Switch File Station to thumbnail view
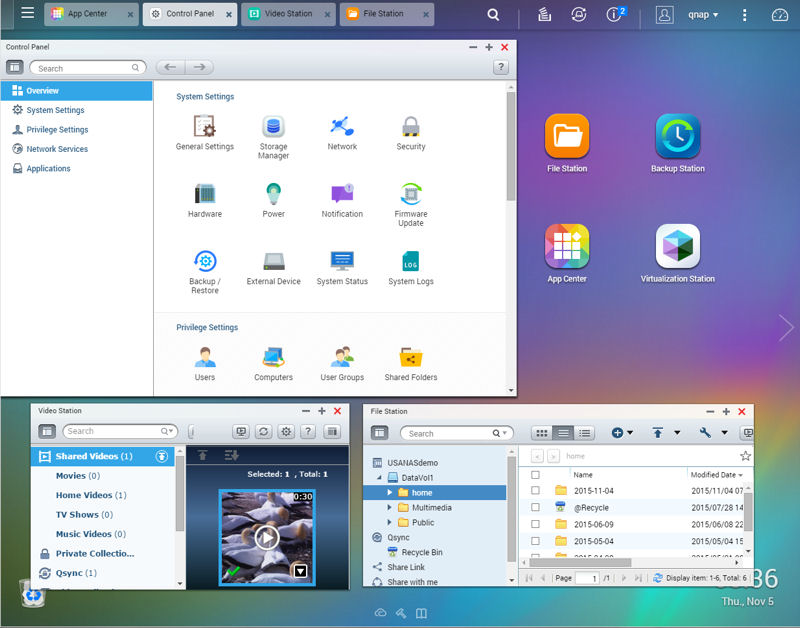 point(542,433)
